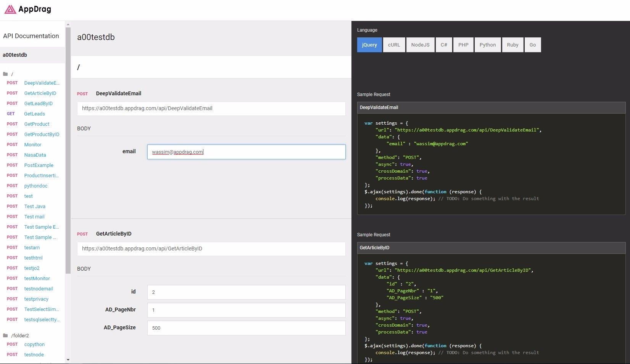Open the testnode endpoint in /folder2
The height and width of the screenshot is (364, 630).
pos(34,354)
